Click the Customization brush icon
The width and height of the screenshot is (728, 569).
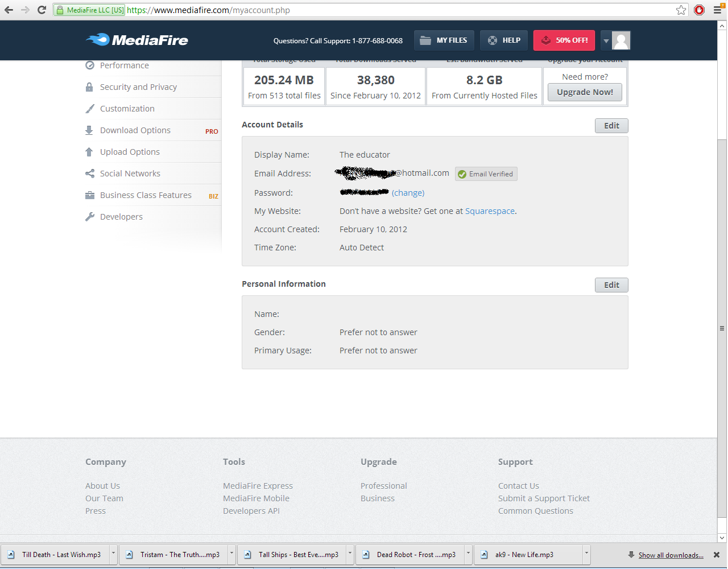pos(90,109)
